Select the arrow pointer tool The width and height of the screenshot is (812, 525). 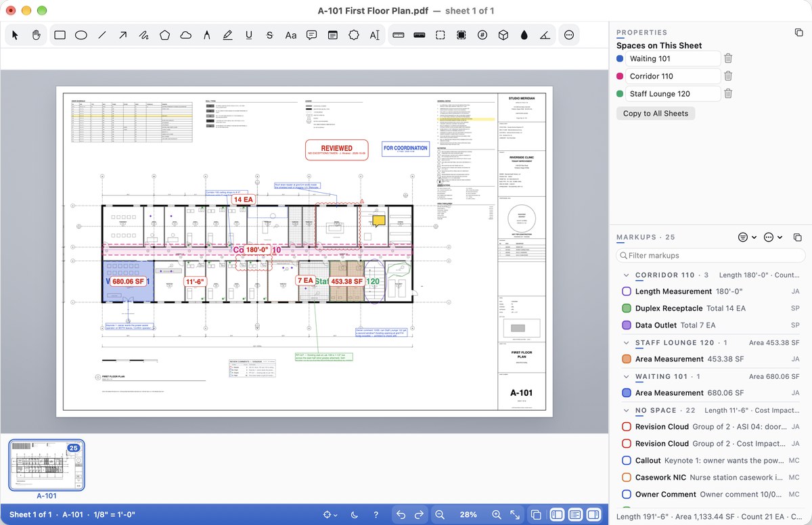click(x=16, y=35)
